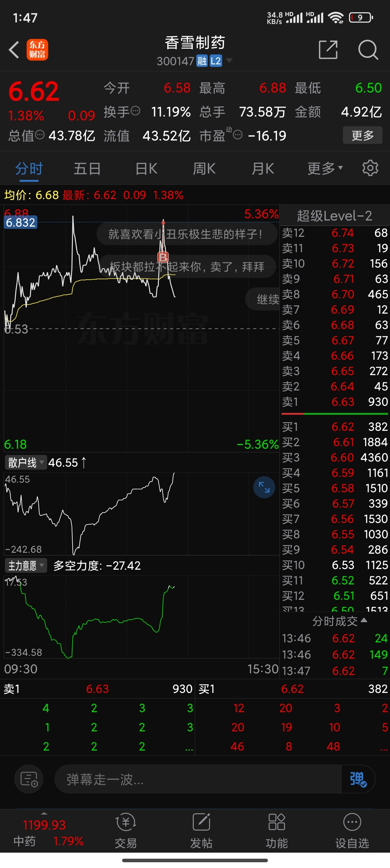The image size is (390, 868).
Task: Tap 更多 button for more quote data
Action: pyautogui.click(x=363, y=135)
